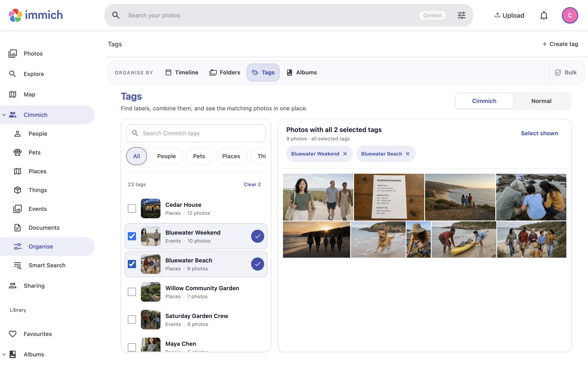Filter tags by People category

[167, 156]
